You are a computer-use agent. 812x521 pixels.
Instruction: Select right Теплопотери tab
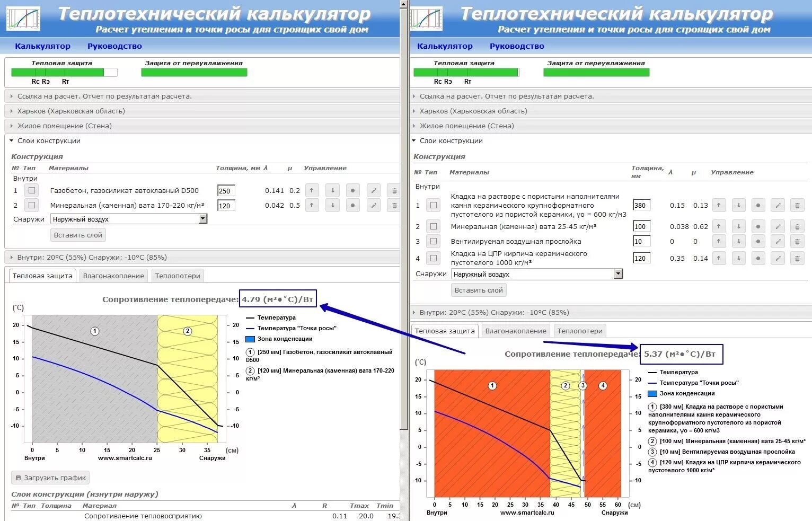click(x=580, y=331)
